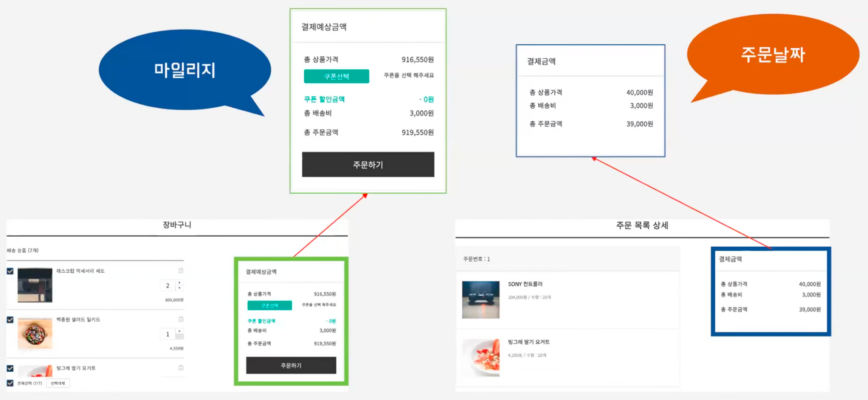Click 결제예상금액 title in magnified panel
Viewport: 868px width, 400px height.
(x=324, y=26)
